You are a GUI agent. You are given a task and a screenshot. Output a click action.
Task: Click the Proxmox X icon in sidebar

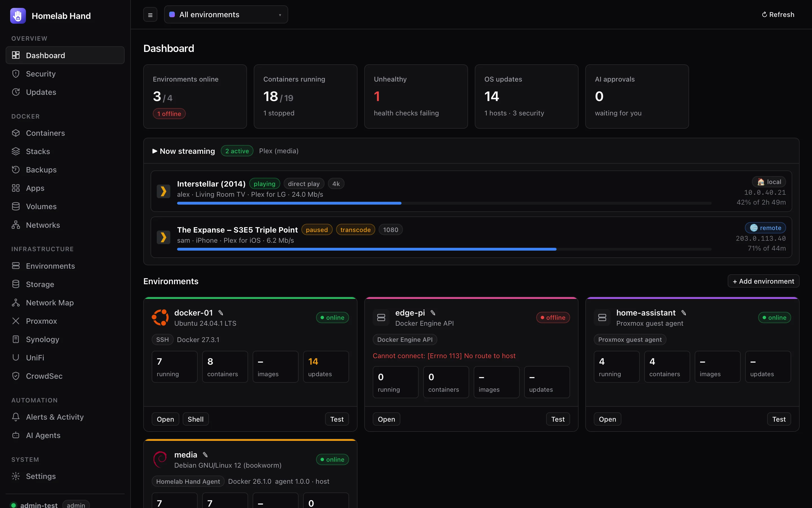pyautogui.click(x=16, y=321)
